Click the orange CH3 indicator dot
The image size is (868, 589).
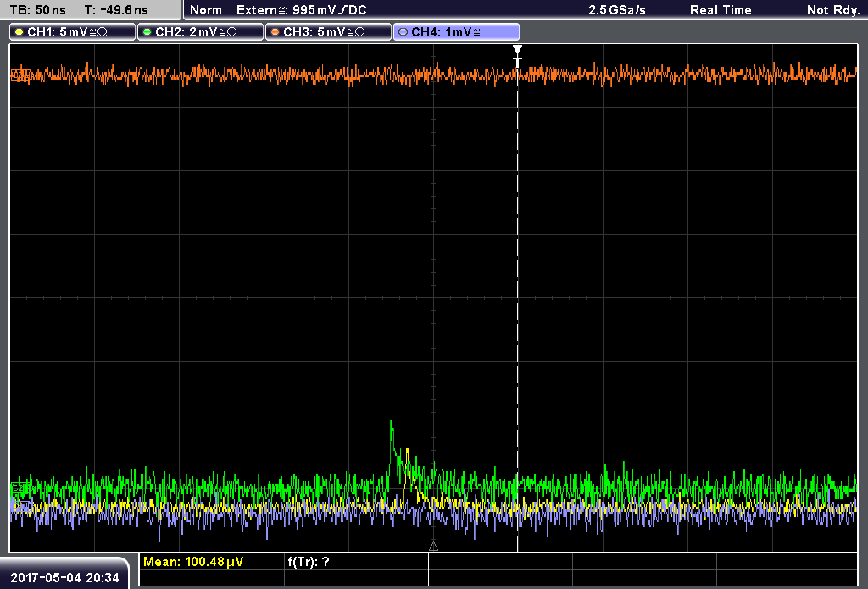coord(275,32)
